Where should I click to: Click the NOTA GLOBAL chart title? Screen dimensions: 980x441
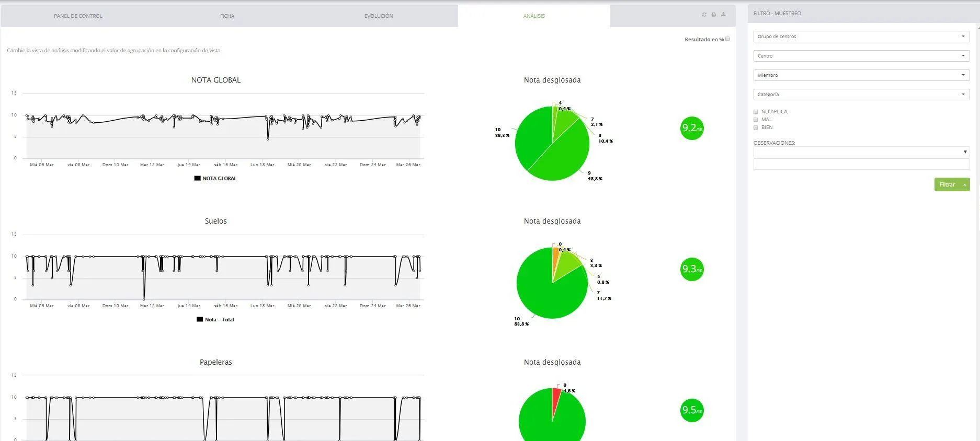[x=216, y=80]
